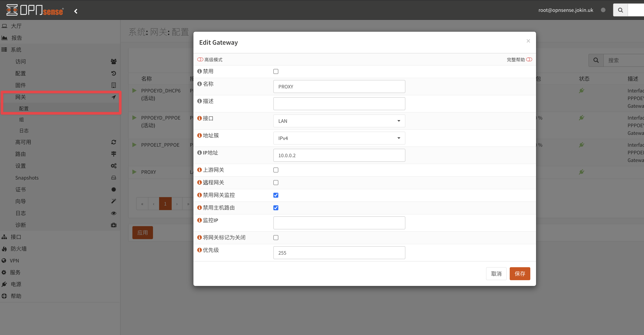The height and width of the screenshot is (335, 644).
Task: Click the users icon next to 访问
Action: click(114, 61)
